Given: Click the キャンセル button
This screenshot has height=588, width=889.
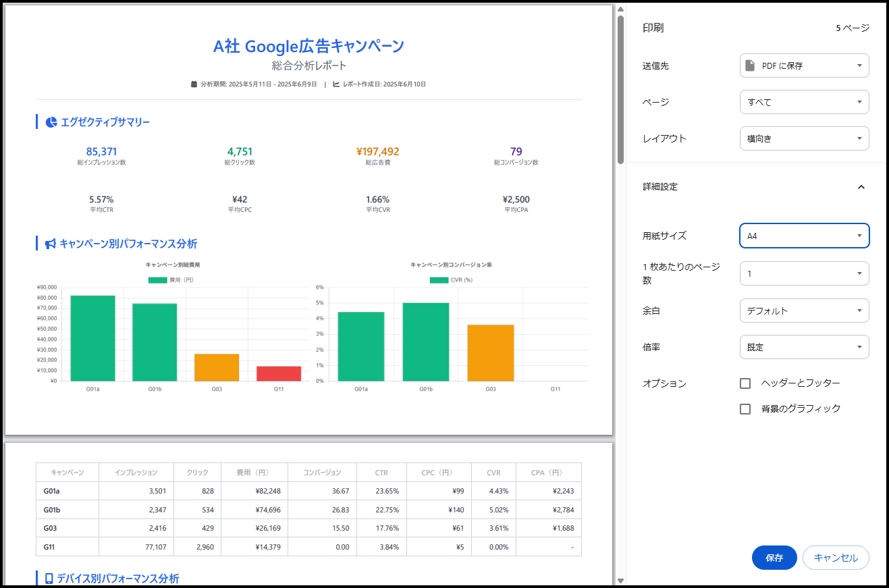Looking at the screenshot, I should (836, 558).
